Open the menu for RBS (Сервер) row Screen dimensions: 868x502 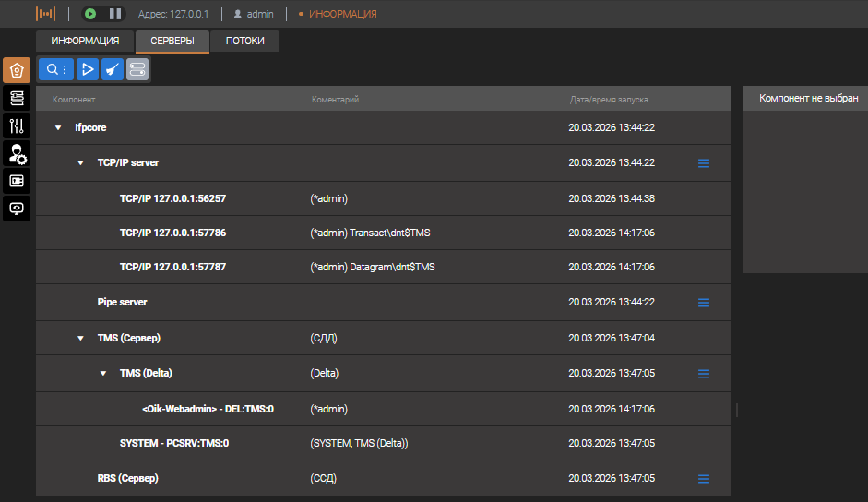[703, 479]
